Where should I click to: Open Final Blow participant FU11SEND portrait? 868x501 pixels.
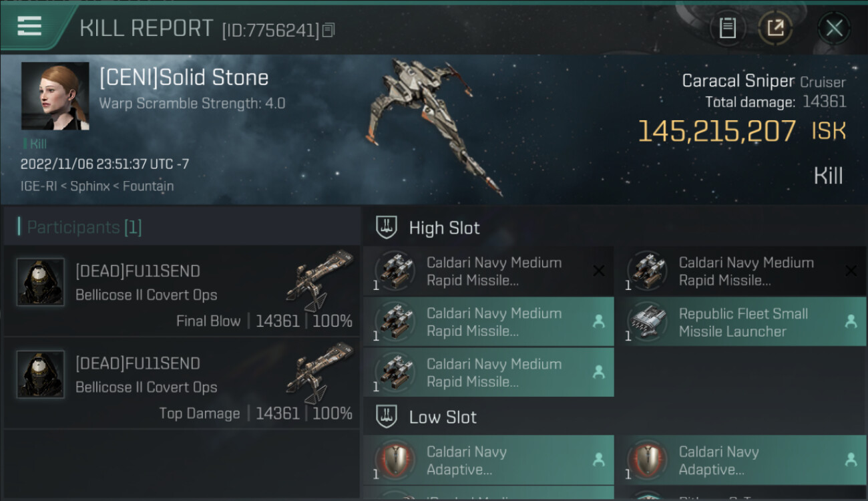point(41,282)
